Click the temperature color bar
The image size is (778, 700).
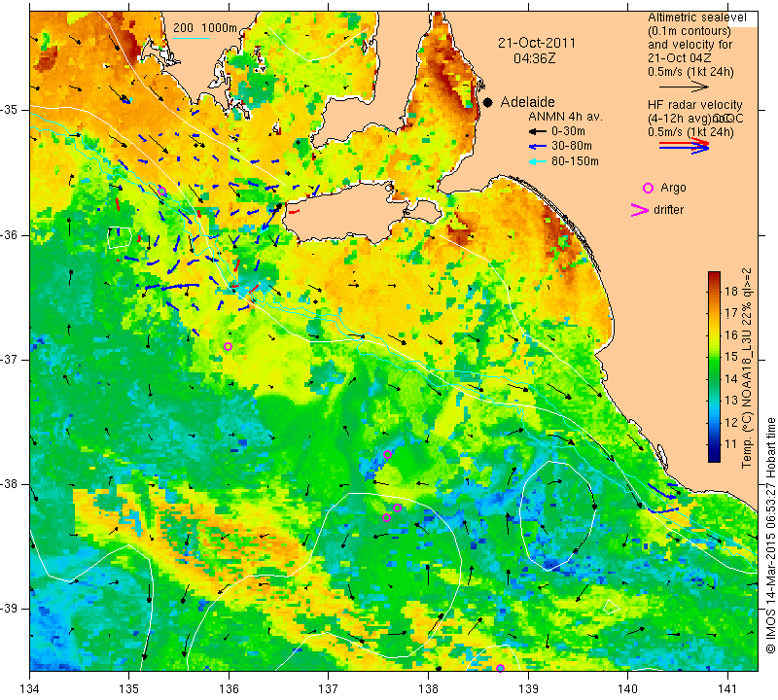pyautogui.click(x=714, y=367)
